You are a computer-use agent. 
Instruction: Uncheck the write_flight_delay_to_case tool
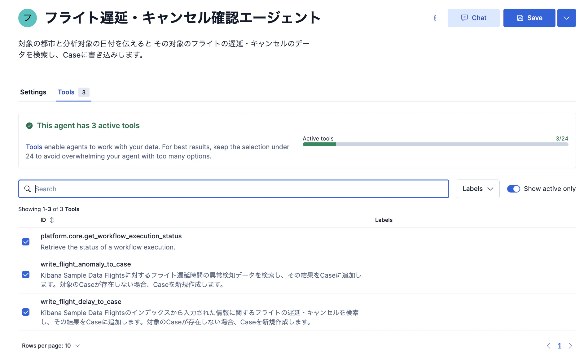coord(26,312)
